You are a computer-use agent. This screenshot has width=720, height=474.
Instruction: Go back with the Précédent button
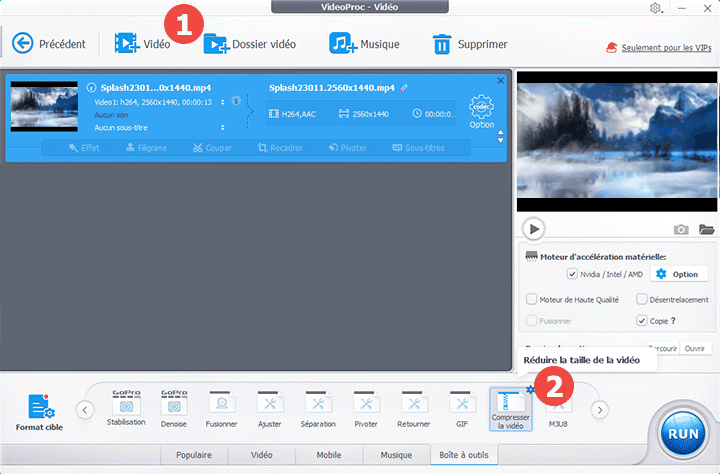pyautogui.click(x=49, y=44)
